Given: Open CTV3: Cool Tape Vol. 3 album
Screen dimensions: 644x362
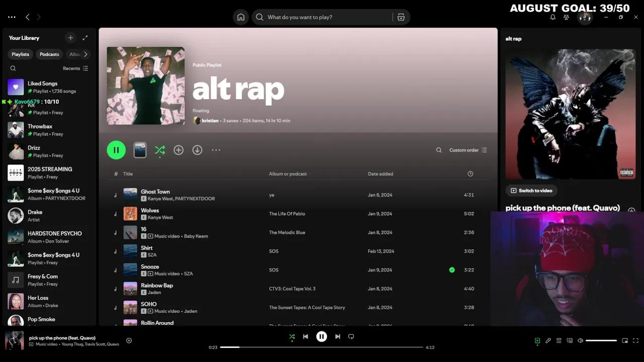Looking at the screenshot, I should pos(292,289).
